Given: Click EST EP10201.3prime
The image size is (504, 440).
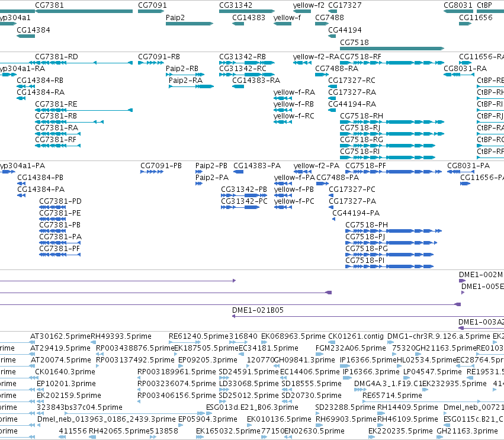Looking at the screenshot, I should tap(66, 384).
